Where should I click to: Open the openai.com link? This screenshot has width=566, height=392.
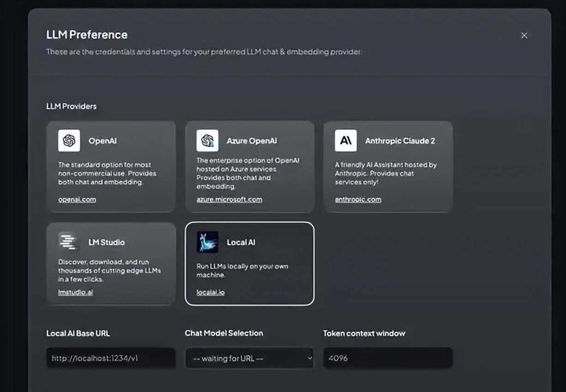point(77,200)
